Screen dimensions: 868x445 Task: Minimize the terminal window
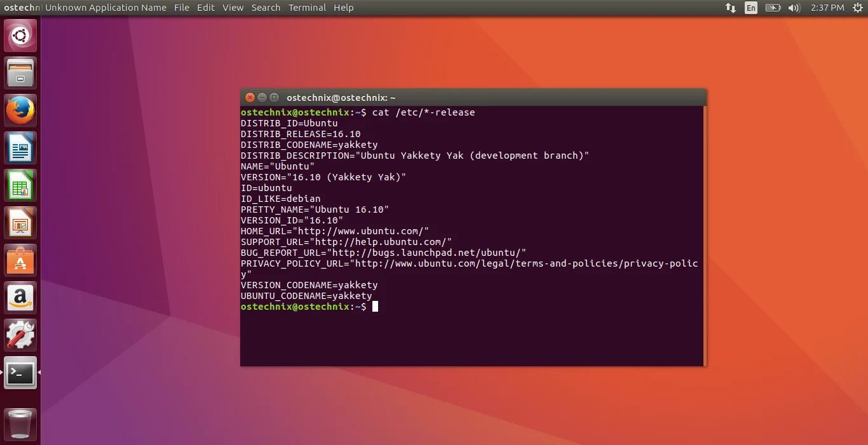[262, 97]
